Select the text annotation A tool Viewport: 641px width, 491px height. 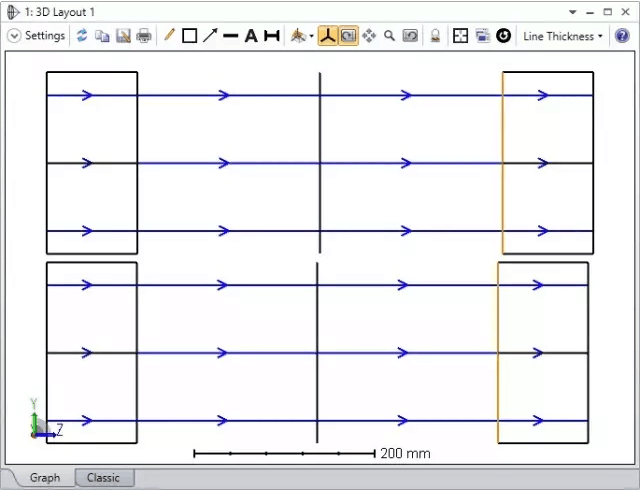[251, 36]
